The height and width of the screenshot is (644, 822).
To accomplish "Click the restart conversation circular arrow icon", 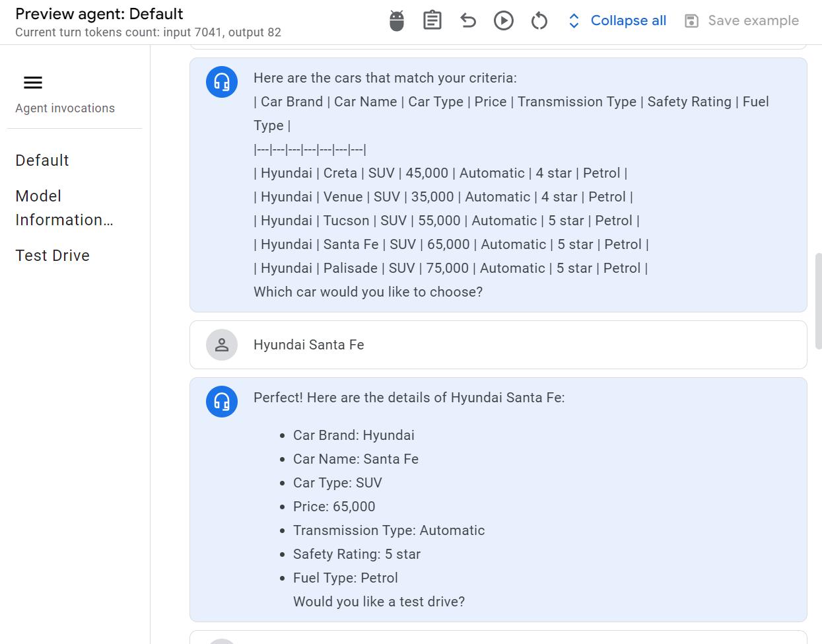I will 539,20.
